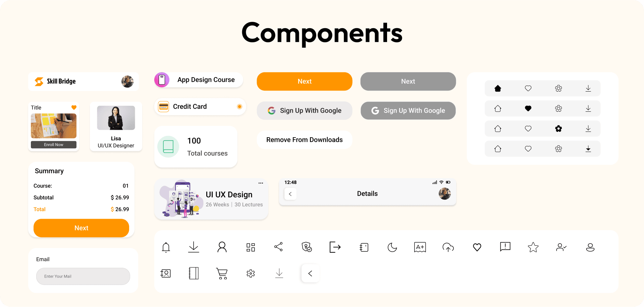Click the white Sign Up With Google button
644x307 pixels.
click(304, 111)
